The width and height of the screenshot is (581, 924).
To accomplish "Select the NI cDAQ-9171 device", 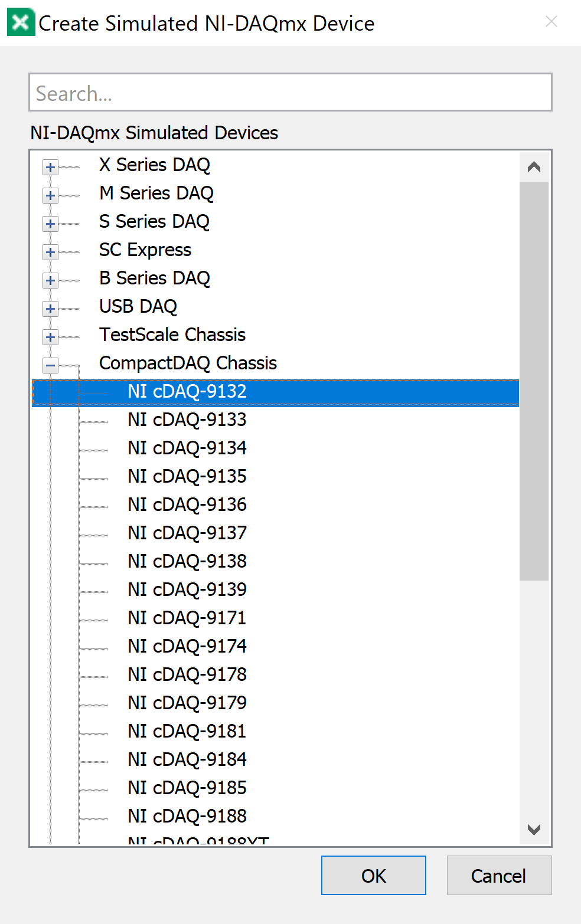I will 187,618.
